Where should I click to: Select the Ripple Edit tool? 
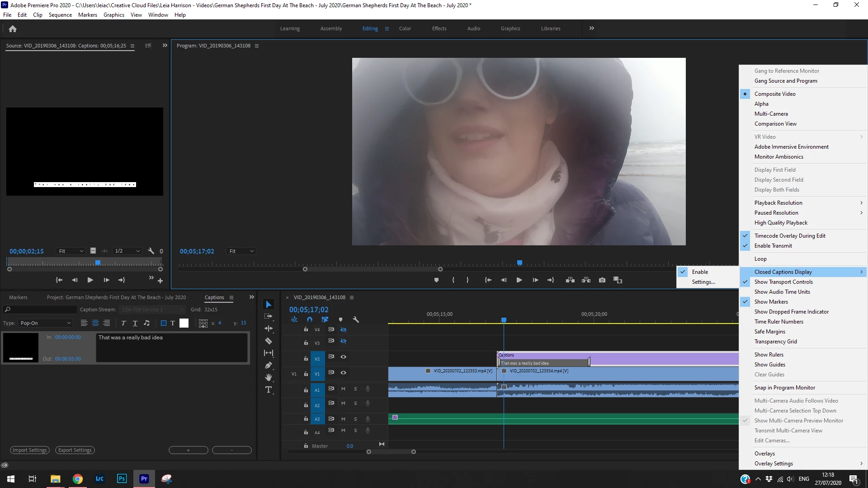click(269, 328)
